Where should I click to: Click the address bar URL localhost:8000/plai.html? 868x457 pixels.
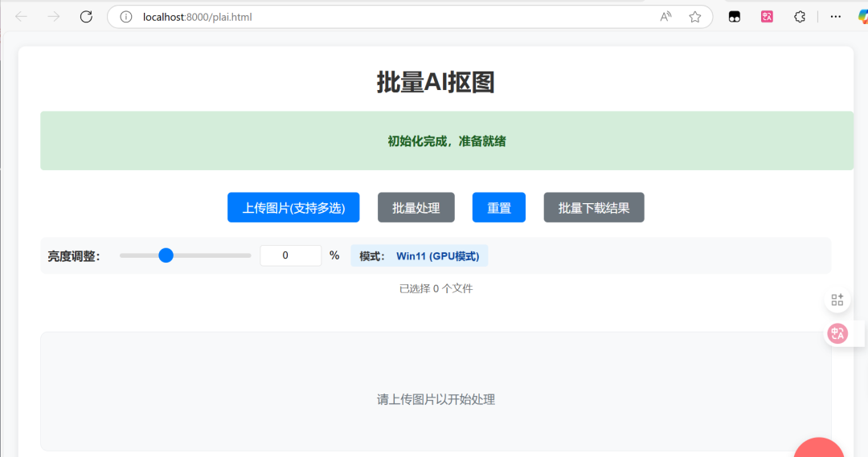pos(198,17)
